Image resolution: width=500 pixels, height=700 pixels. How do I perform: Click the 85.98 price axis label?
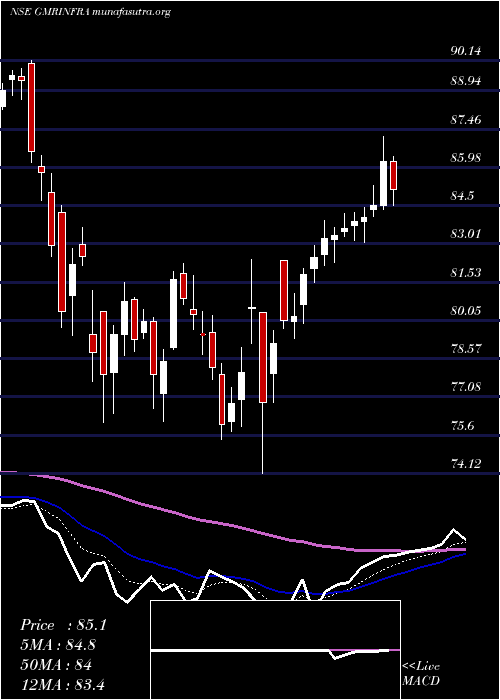coord(466,158)
